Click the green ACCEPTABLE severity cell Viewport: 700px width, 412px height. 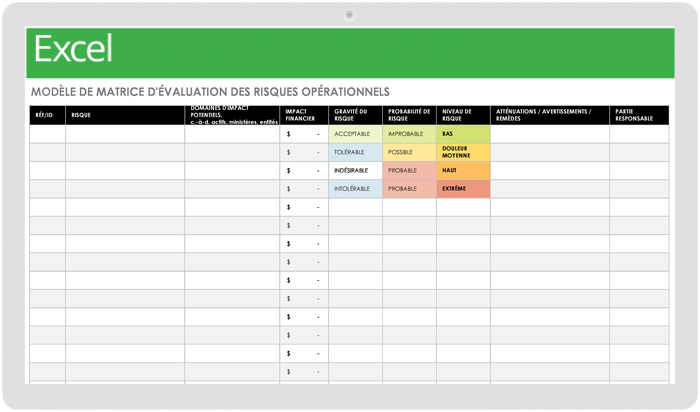click(355, 134)
